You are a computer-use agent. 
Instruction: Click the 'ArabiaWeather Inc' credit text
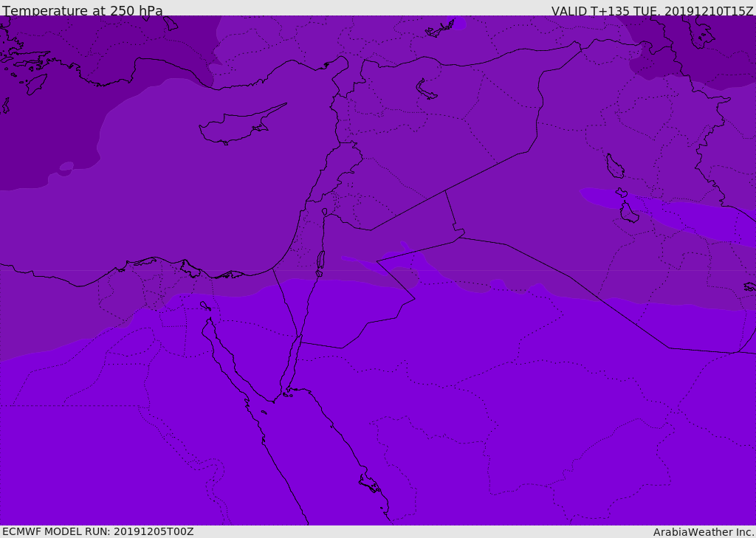pos(703,532)
